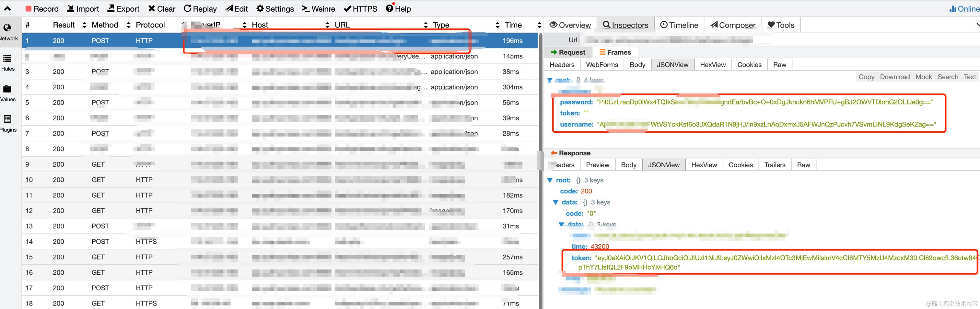Open network Settings

point(275,8)
